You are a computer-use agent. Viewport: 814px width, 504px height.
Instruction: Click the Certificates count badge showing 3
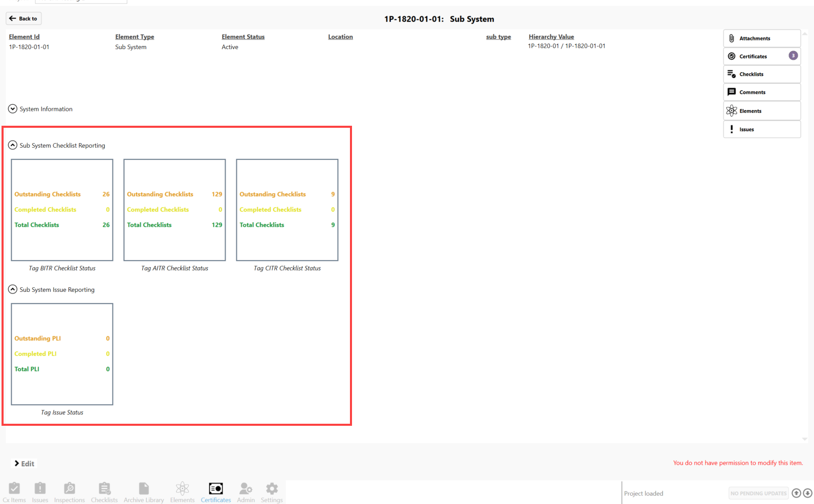tap(793, 56)
